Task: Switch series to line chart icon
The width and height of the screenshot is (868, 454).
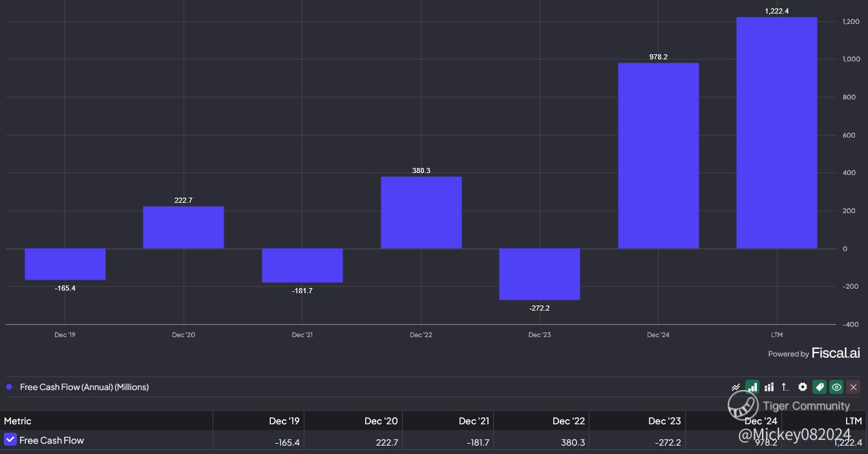Action: (x=736, y=387)
